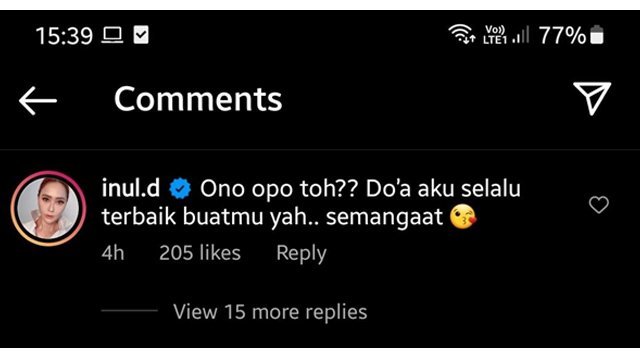
Task: Tap the Wi-Fi status icon
Action: coord(462,34)
